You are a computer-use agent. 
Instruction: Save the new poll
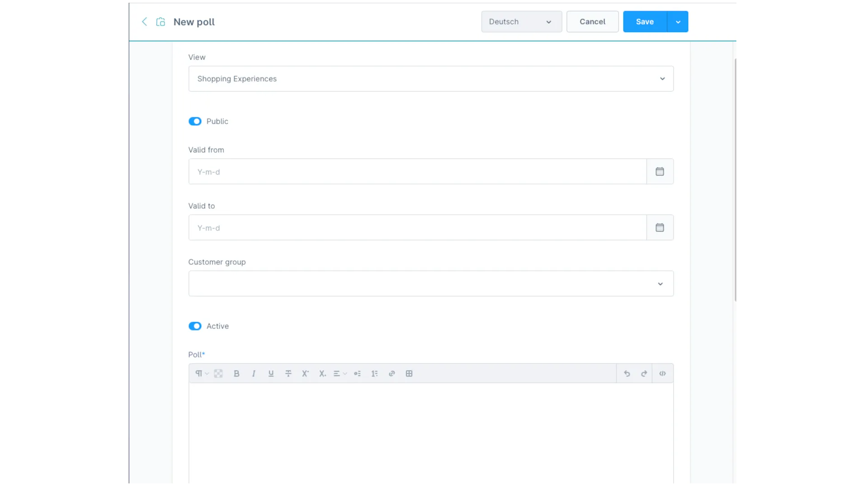644,21
